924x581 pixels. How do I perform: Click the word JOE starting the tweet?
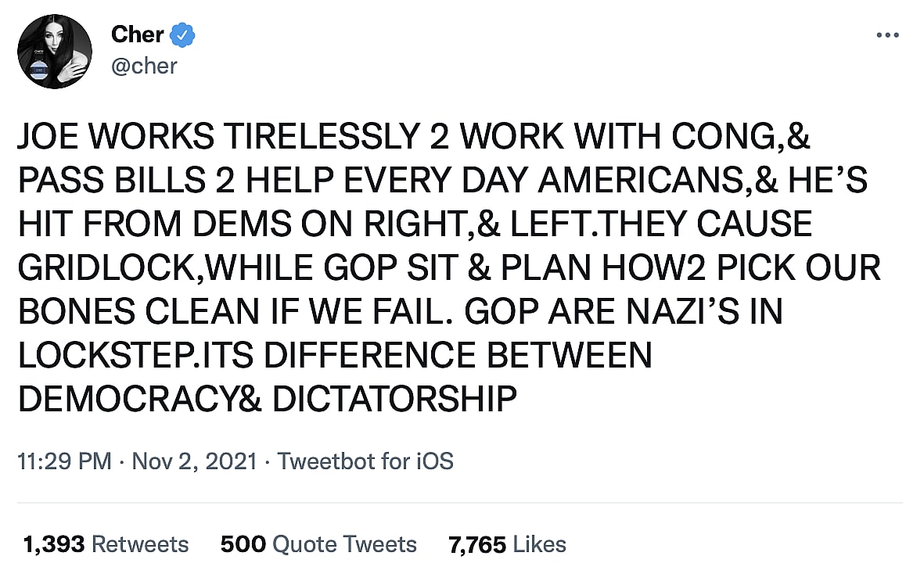coord(49,137)
